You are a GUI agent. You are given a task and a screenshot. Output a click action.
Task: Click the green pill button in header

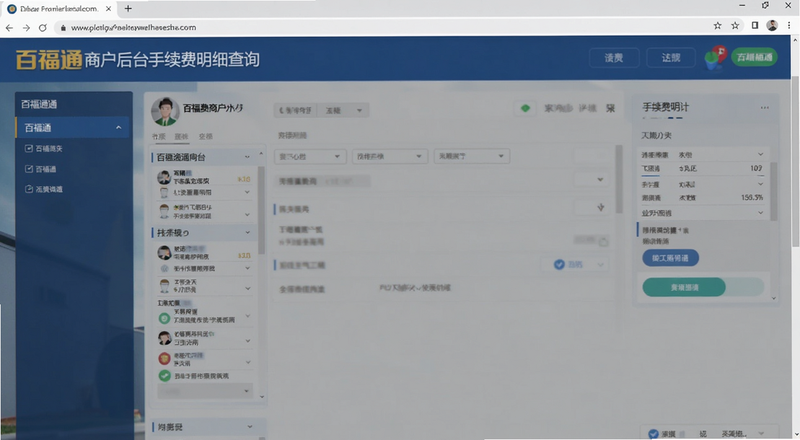coord(755,57)
